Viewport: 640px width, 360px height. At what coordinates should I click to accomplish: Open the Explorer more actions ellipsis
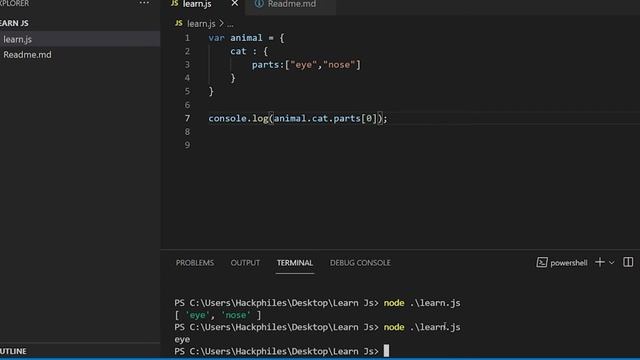pos(144,3)
